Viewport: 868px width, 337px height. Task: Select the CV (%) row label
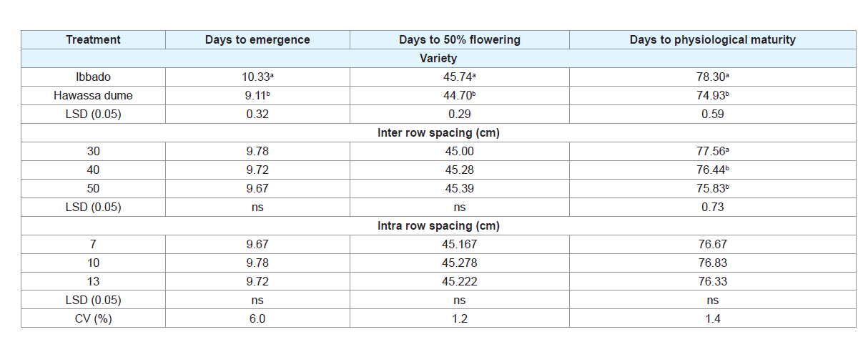coord(93,319)
